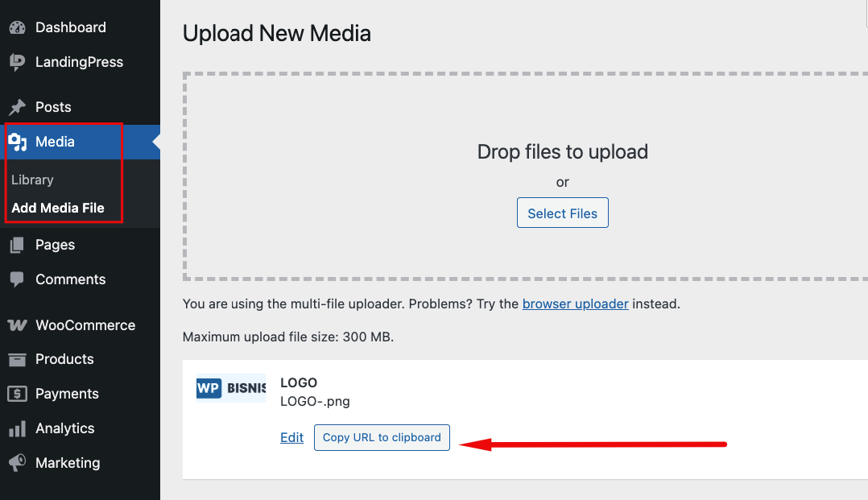Image resolution: width=868 pixels, height=500 pixels.
Task: Click the Marketing megaphone icon
Action: click(17, 463)
